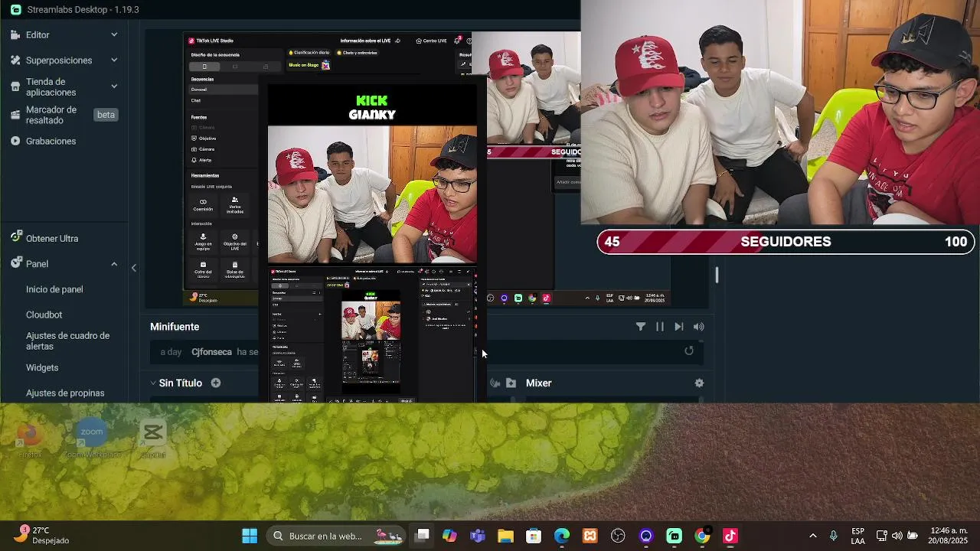Open Inicio de panel

(54, 289)
